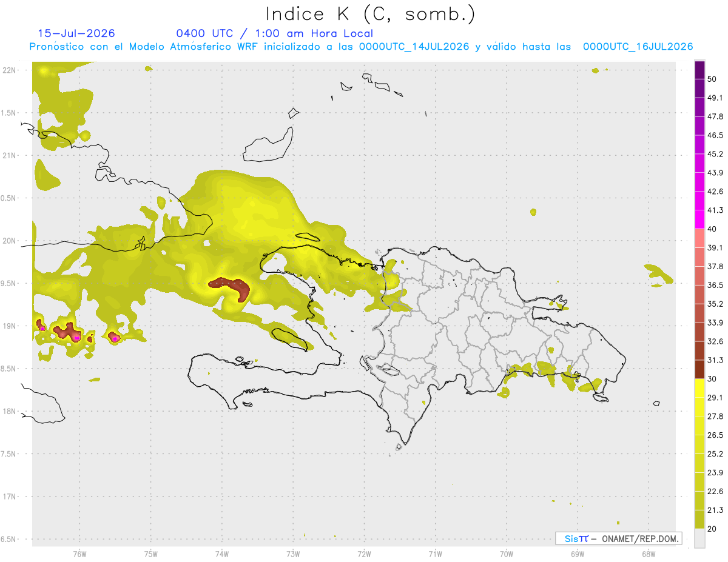Click the '17N' latitude label
Viewport: 728px width, 562px height.
point(10,497)
